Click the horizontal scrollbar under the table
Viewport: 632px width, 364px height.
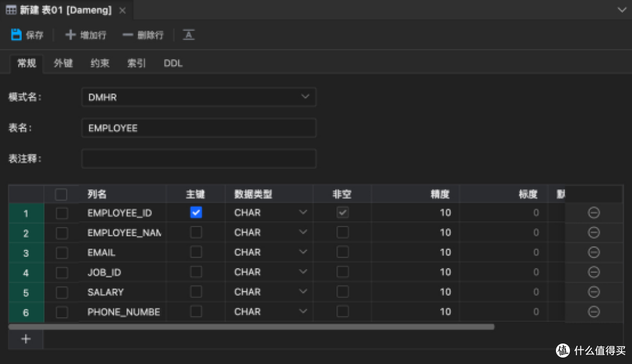(251, 327)
